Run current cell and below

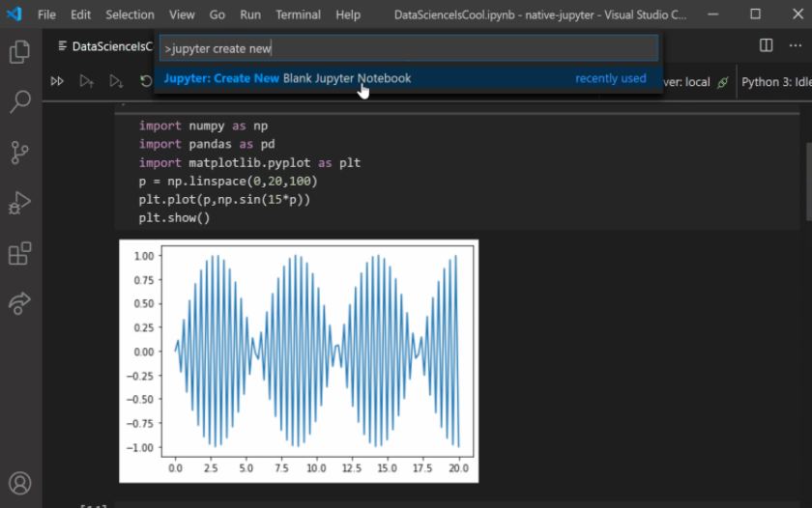(x=116, y=81)
